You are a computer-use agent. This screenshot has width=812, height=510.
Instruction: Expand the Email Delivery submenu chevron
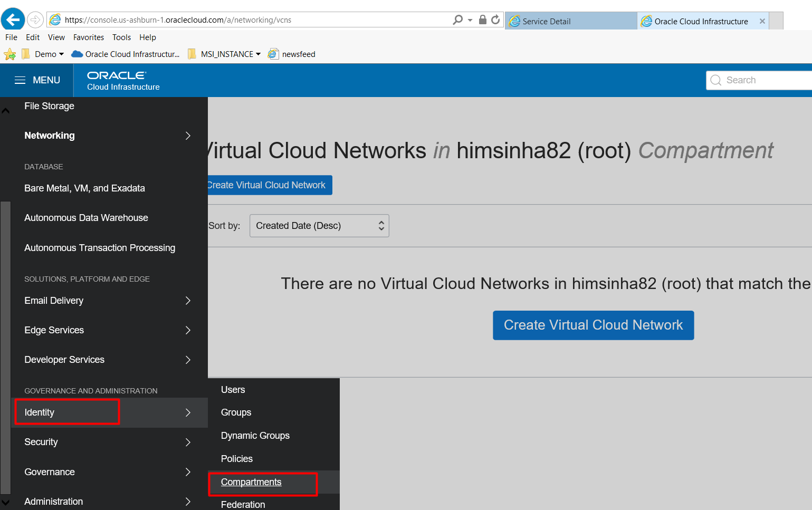(188, 301)
